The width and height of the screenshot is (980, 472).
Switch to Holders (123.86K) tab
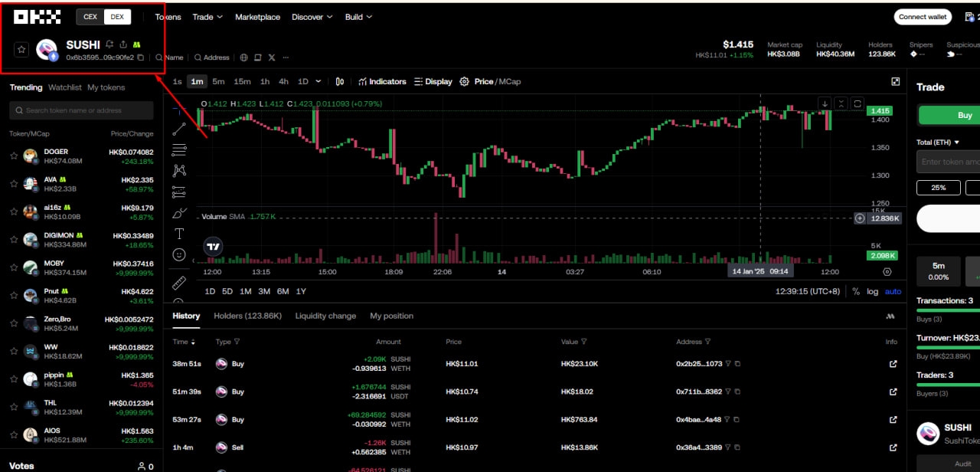coord(247,316)
